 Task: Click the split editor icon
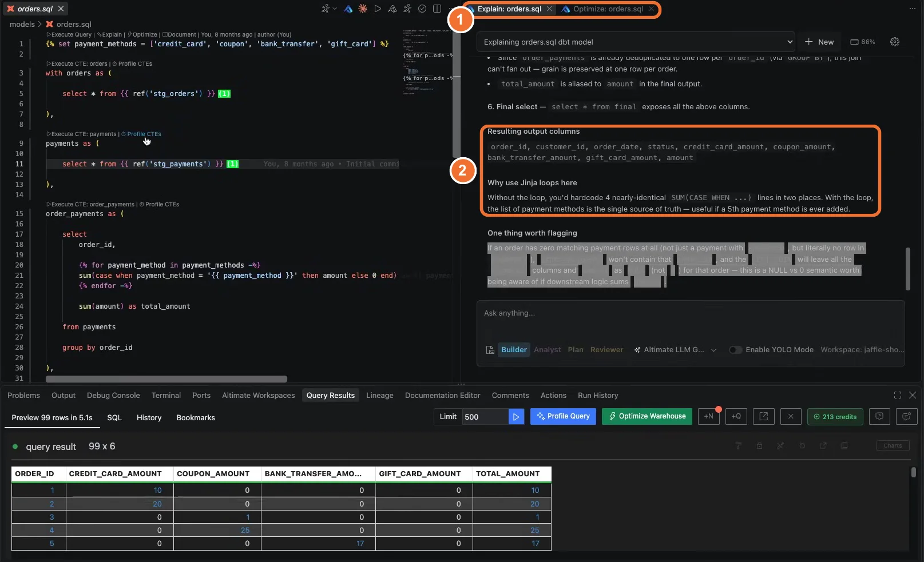coord(437,9)
